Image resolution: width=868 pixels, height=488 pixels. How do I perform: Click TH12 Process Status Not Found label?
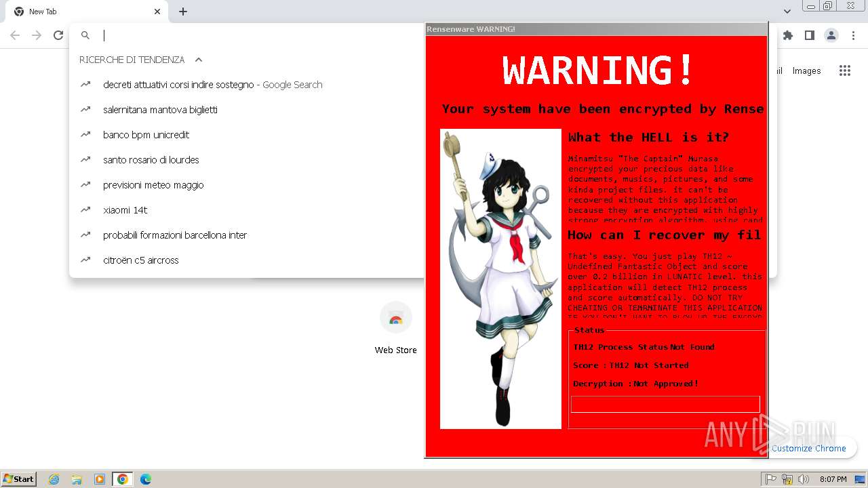644,347
